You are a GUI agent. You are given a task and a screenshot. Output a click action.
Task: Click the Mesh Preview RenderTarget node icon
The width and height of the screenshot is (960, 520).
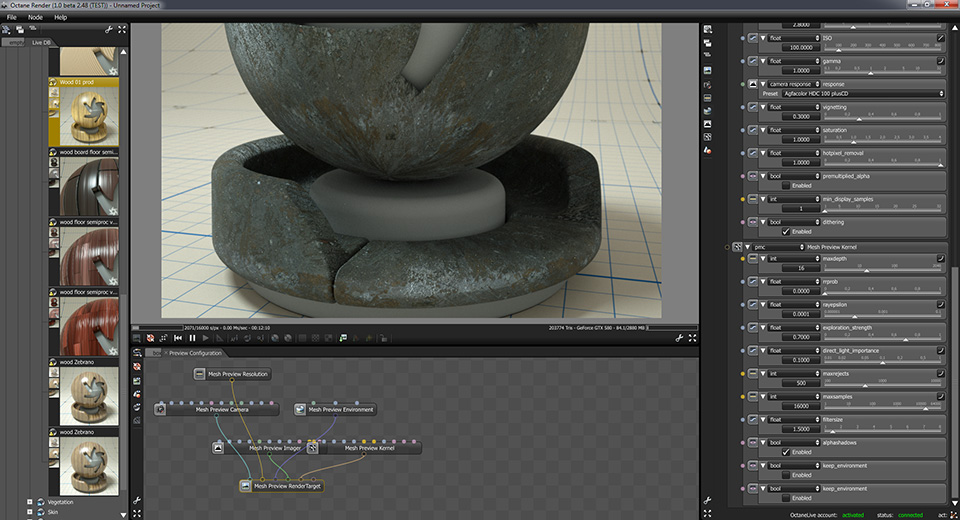coord(246,486)
